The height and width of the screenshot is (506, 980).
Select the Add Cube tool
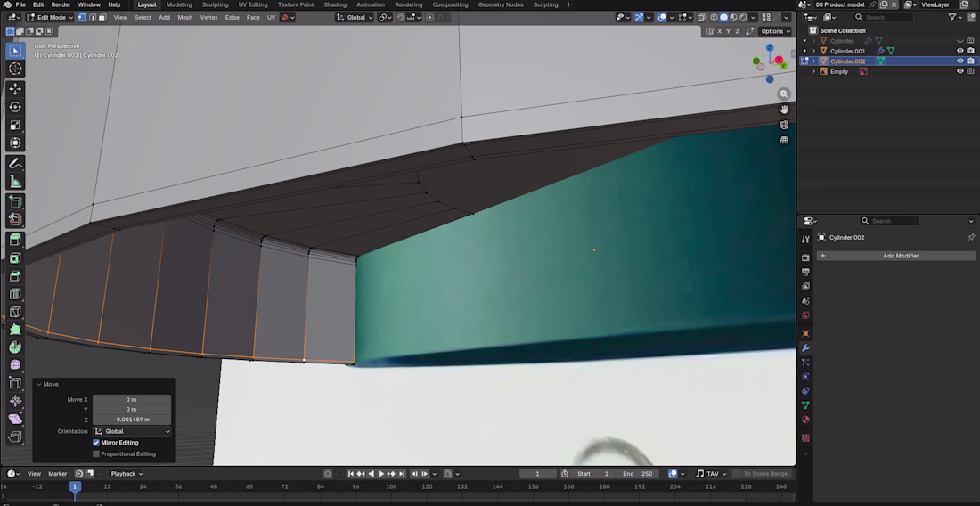click(15, 201)
